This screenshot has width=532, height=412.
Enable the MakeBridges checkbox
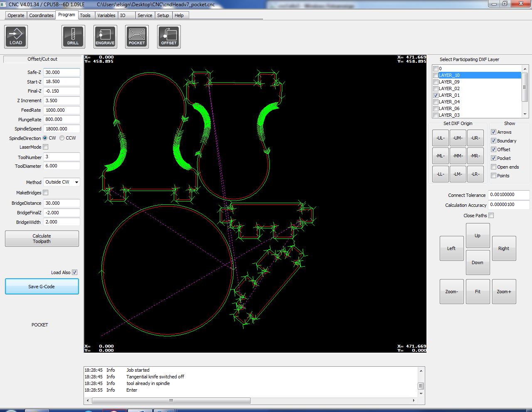46,193
